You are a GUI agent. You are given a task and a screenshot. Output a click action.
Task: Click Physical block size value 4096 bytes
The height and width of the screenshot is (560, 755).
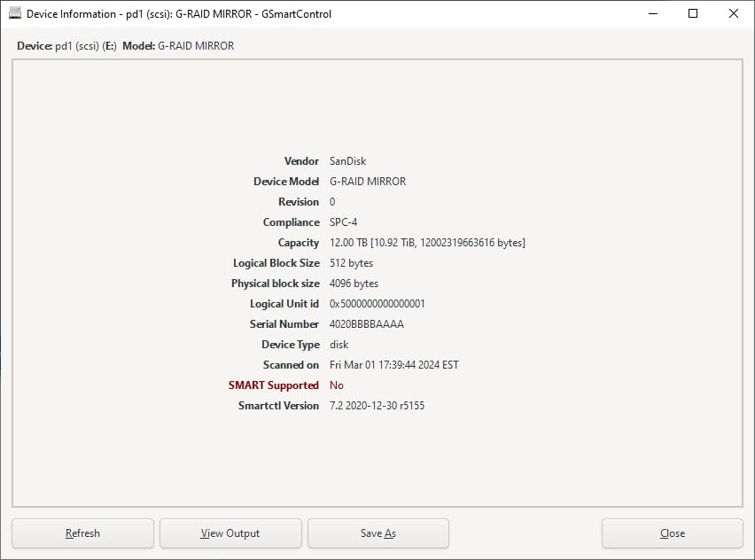(x=354, y=284)
